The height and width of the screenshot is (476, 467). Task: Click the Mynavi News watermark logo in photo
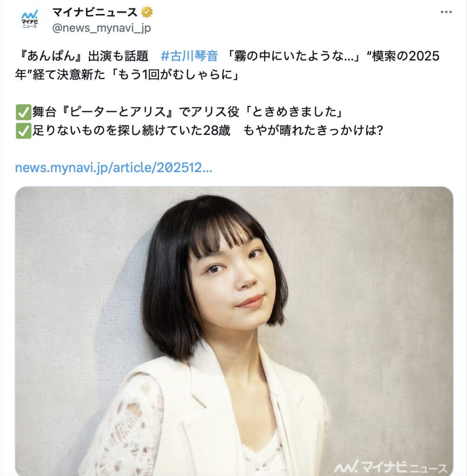(391, 466)
